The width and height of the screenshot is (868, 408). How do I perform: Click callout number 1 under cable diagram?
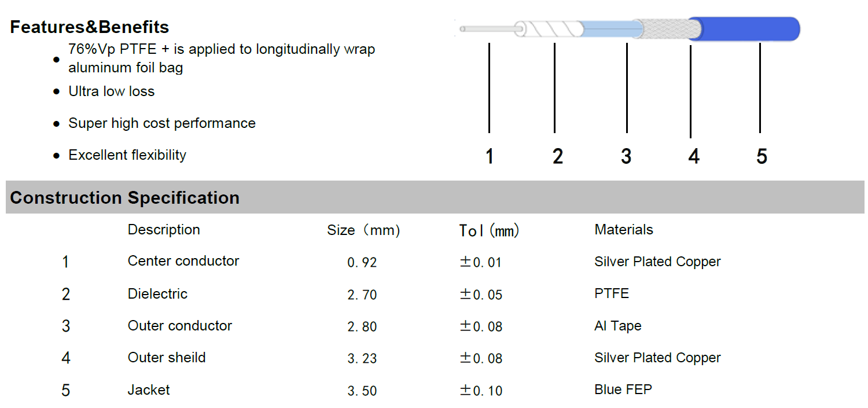[x=490, y=156]
